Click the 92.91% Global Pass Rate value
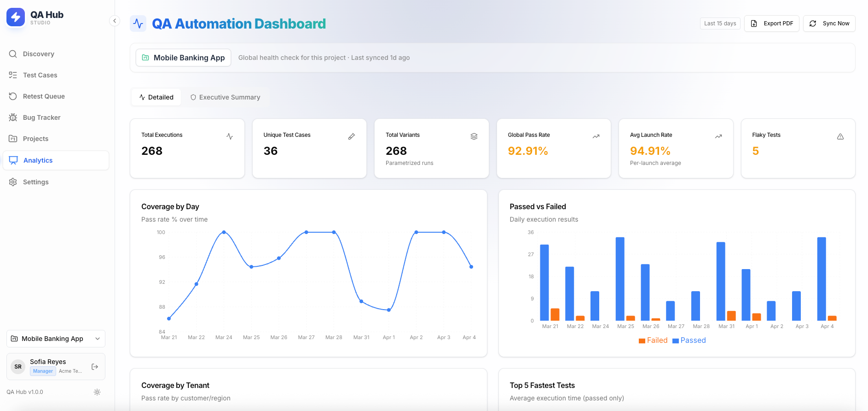Viewport: 868px width, 411px height. pos(528,151)
